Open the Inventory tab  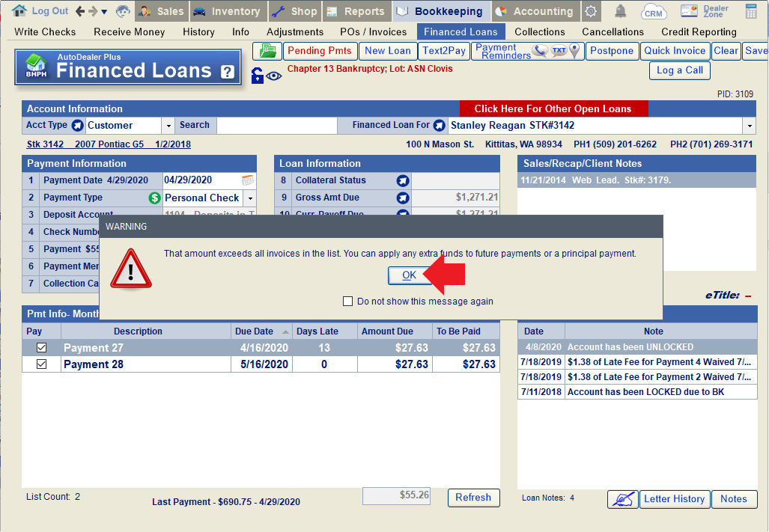click(228, 11)
